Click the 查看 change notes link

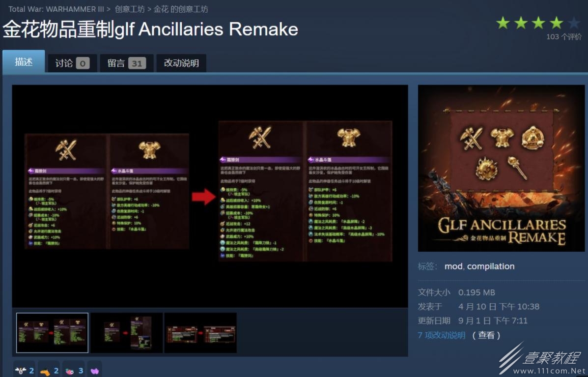coord(486,335)
